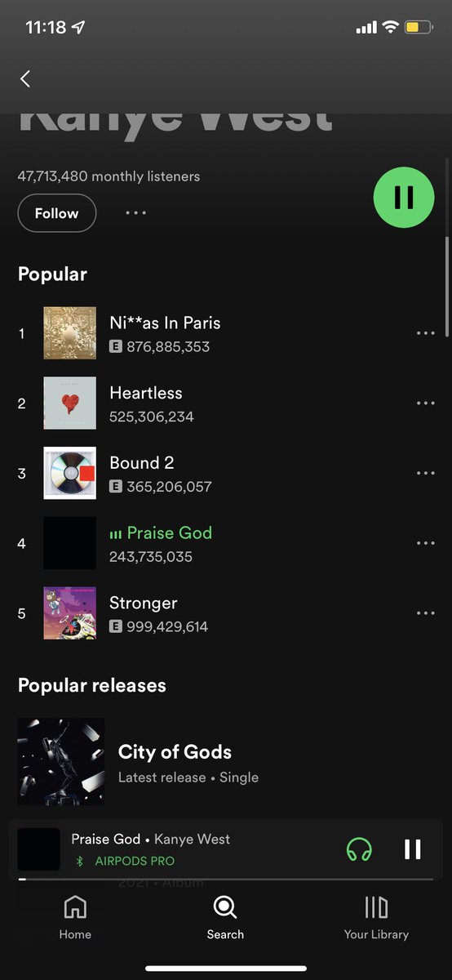Select the Heartless album thumbnail
Image resolution: width=452 pixels, height=980 pixels.
coord(69,403)
